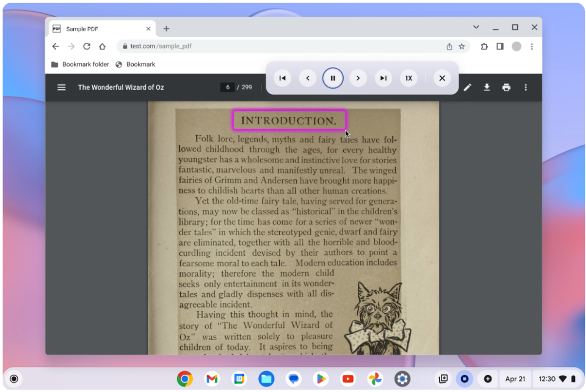Click the address bar showing test.com/sample_pdf
Viewport: 586px width, 392px height.
293,47
